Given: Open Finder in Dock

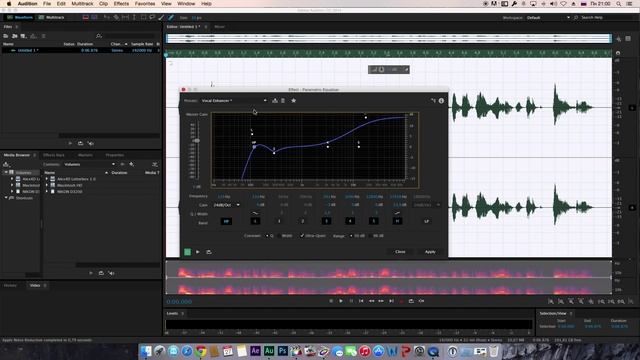Looking at the screenshot, I should click(x=146, y=351).
